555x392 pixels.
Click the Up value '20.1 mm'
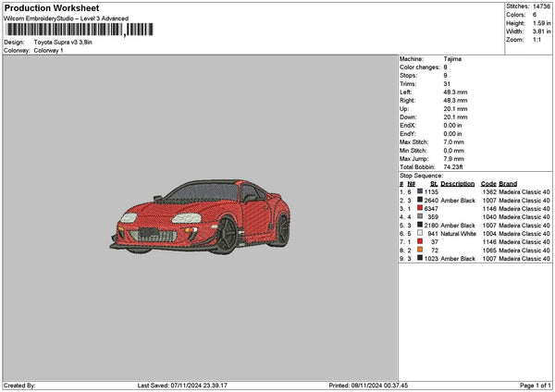[455, 109]
